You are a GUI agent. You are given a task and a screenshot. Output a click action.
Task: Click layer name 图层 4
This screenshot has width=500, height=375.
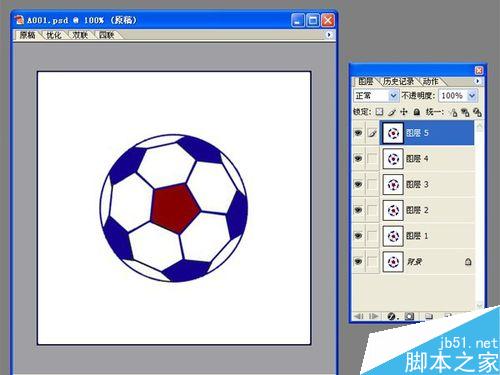coord(417,159)
